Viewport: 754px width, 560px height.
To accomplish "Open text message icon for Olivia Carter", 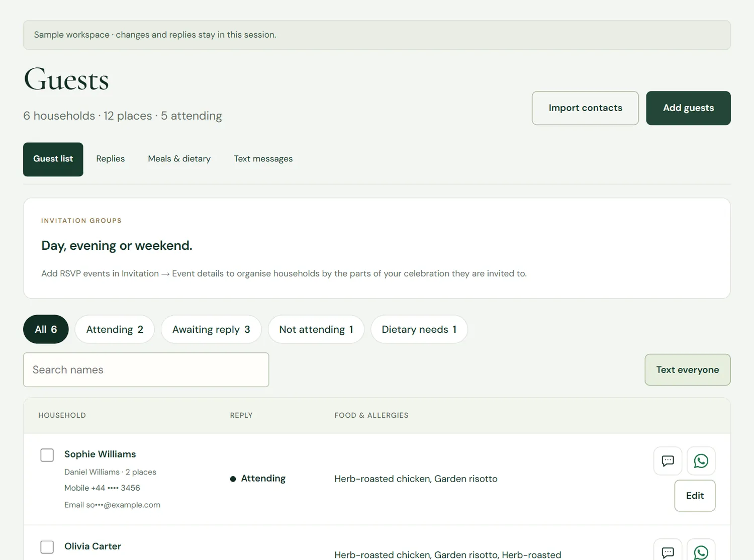I will pyautogui.click(x=668, y=550).
